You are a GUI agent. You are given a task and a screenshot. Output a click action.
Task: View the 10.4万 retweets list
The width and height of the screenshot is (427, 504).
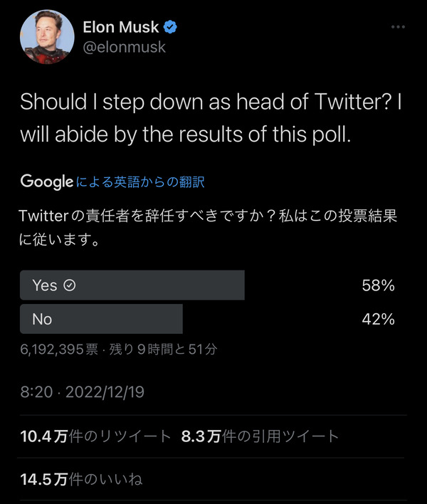[95, 436]
